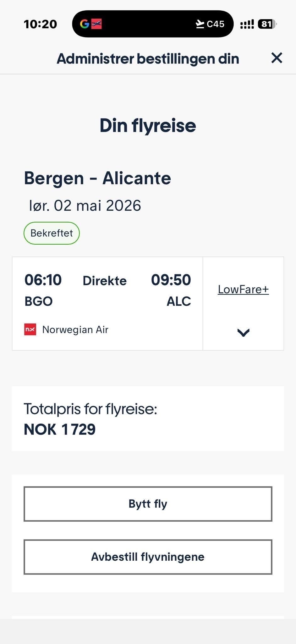Tap the Norwegian Air red logo

click(x=30, y=330)
